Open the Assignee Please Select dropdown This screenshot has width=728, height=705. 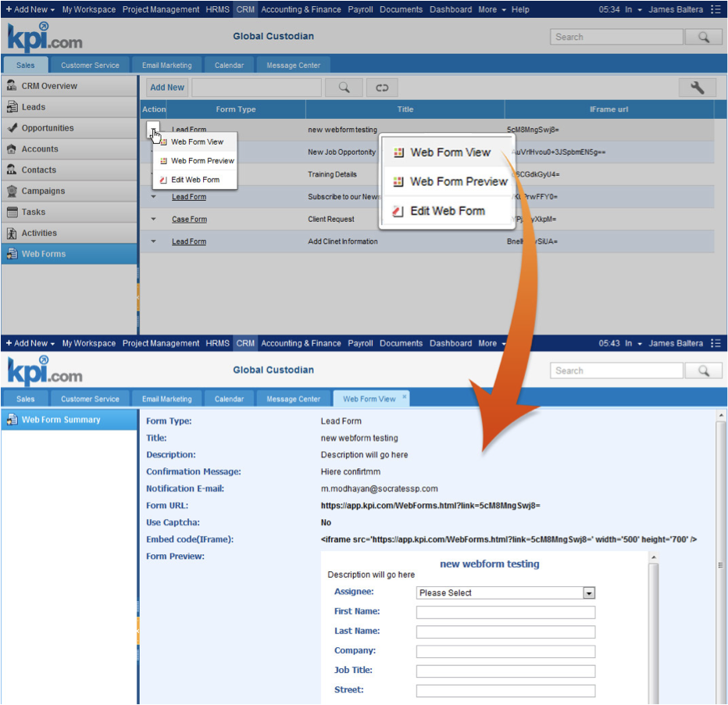coord(505,592)
